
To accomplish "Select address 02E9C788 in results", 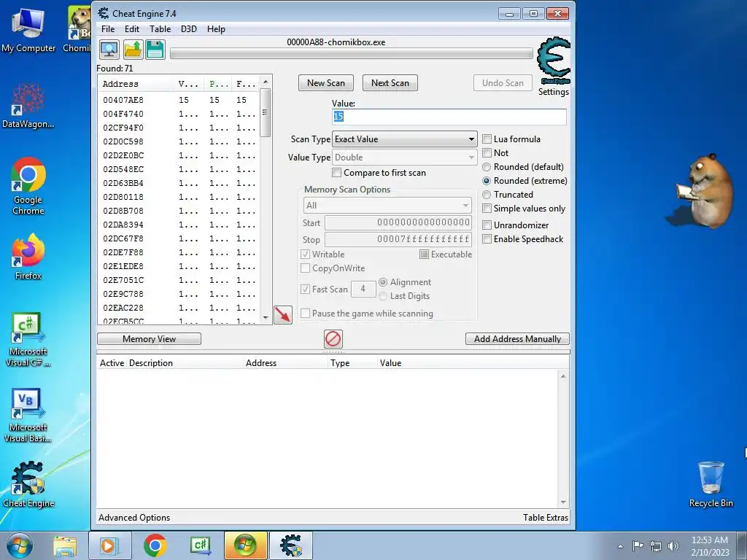I will pyautogui.click(x=179, y=295).
